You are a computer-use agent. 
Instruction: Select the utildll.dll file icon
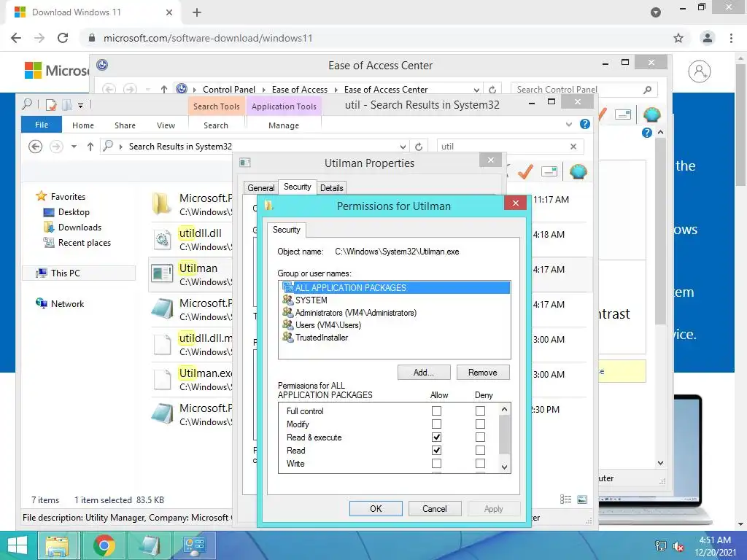(x=162, y=239)
